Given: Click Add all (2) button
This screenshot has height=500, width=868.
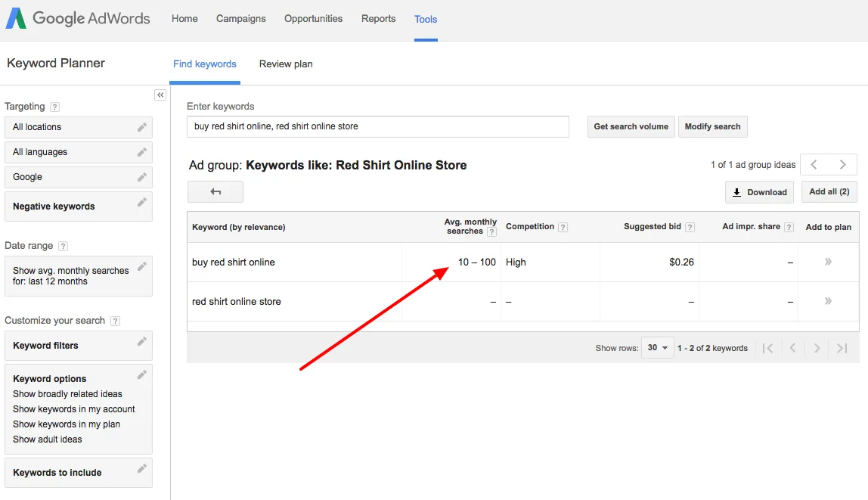Looking at the screenshot, I should (x=829, y=191).
